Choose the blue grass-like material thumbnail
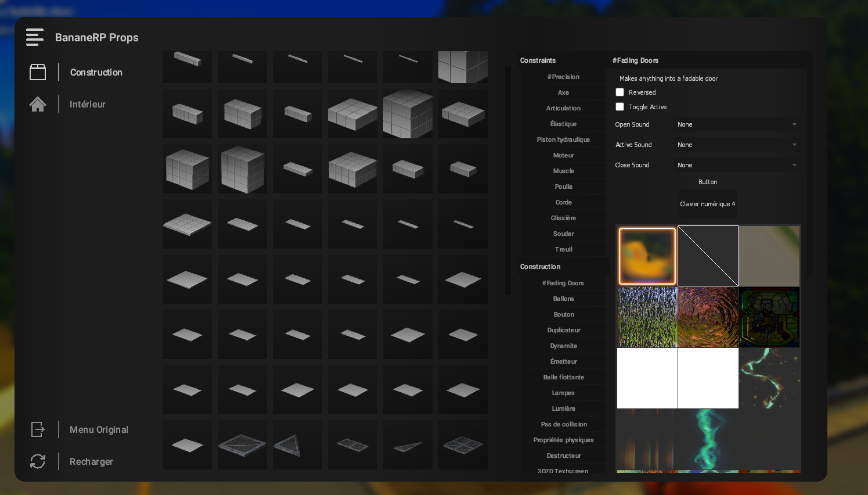 [647, 317]
